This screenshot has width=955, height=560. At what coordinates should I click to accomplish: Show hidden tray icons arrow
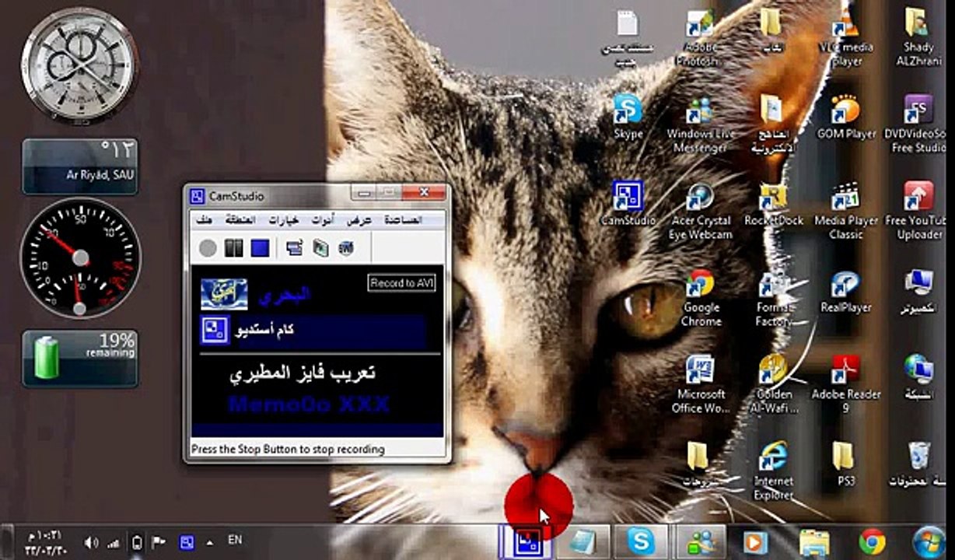(210, 541)
